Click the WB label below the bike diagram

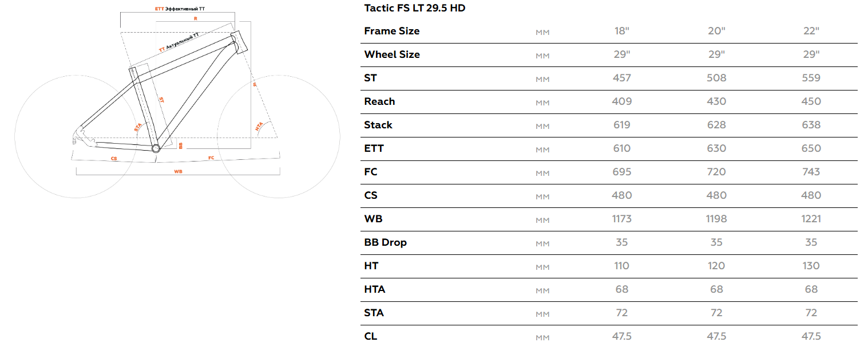(x=178, y=171)
